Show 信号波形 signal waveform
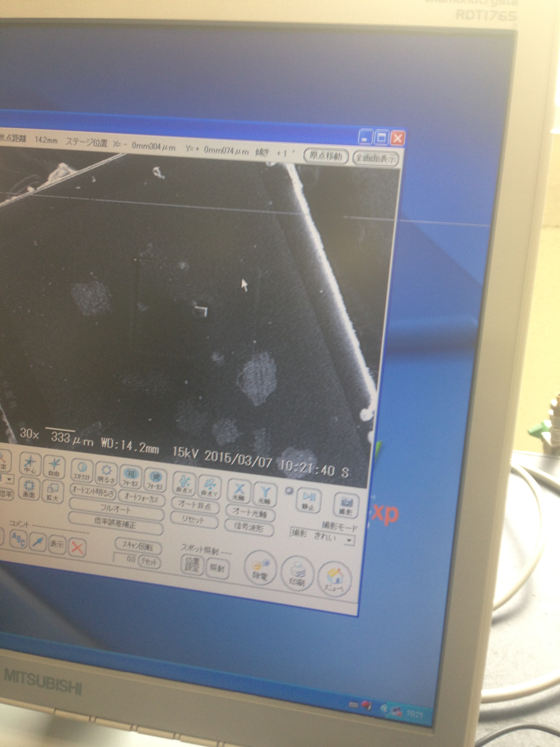Image resolution: width=560 pixels, height=747 pixels. tap(249, 527)
